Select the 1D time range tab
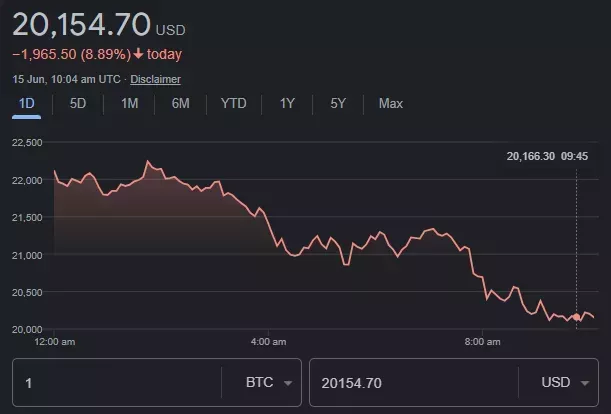Viewport: 611px width, 414px height. tap(27, 103)
